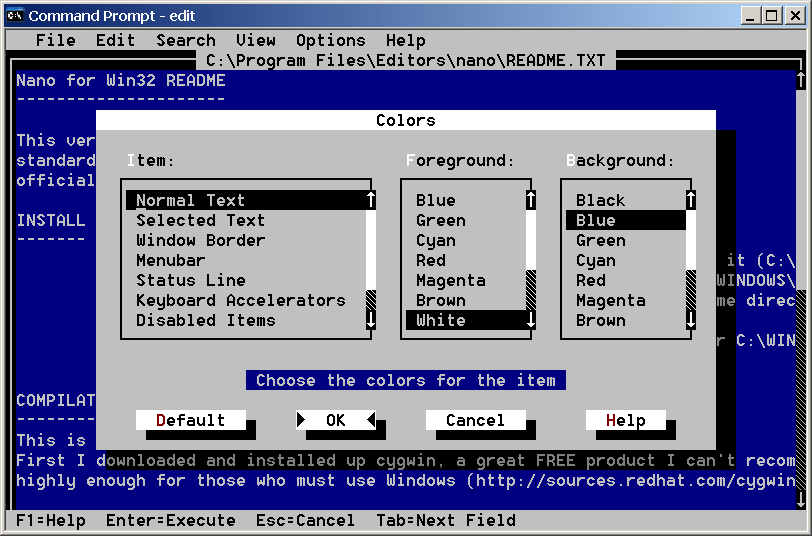
Task: Click Background list down arrow
Action: pyautogui.click(x=691, y=321)
